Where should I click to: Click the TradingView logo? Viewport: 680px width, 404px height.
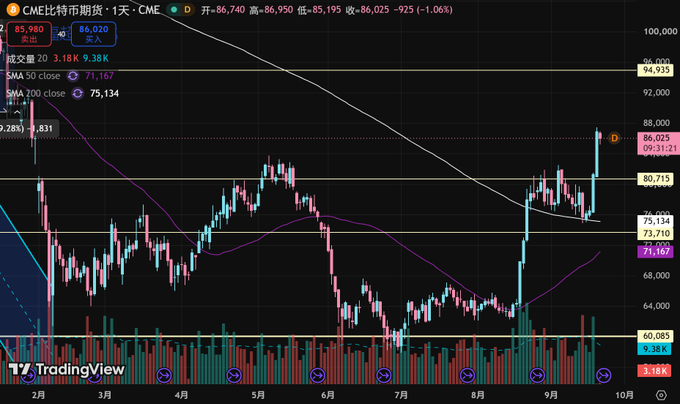click(66, 369)
